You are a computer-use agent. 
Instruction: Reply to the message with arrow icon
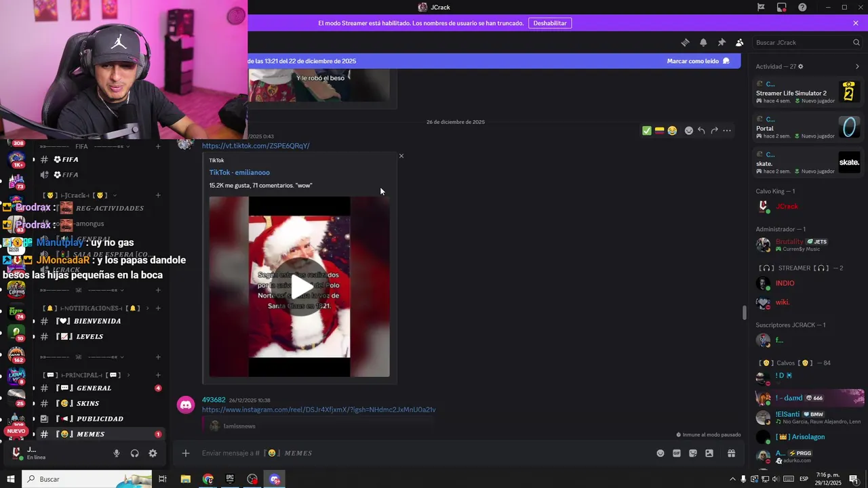tap(701, 131)
